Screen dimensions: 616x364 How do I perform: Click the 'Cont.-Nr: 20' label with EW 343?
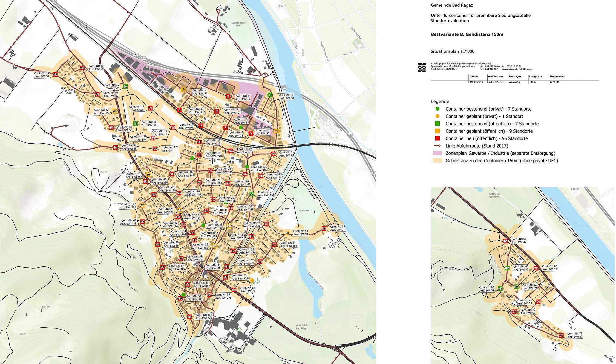(186, 174)
